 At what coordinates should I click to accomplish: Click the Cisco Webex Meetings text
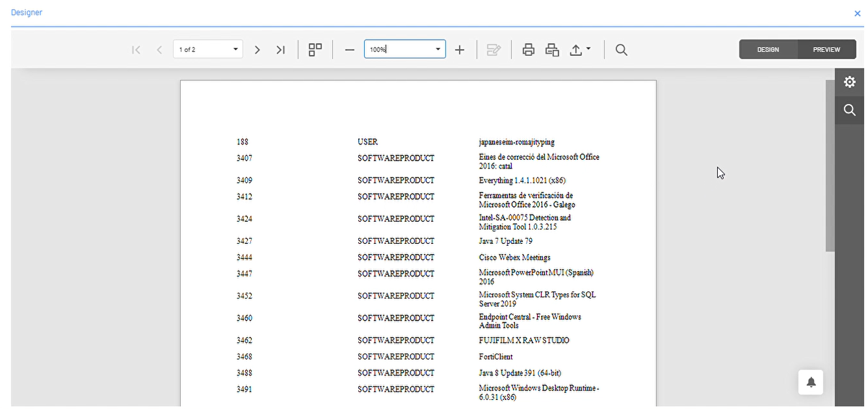tap(515, 257)
